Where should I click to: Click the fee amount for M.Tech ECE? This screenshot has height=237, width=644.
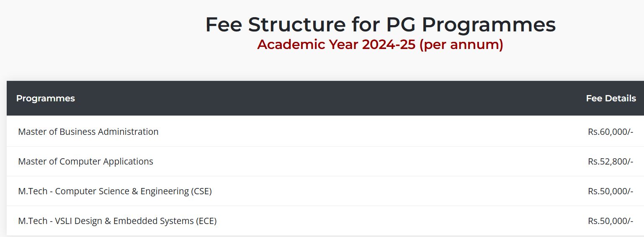coord(610,221)
